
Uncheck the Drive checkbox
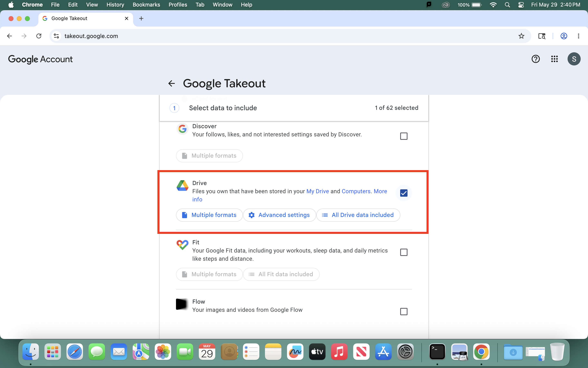point(404,193)
